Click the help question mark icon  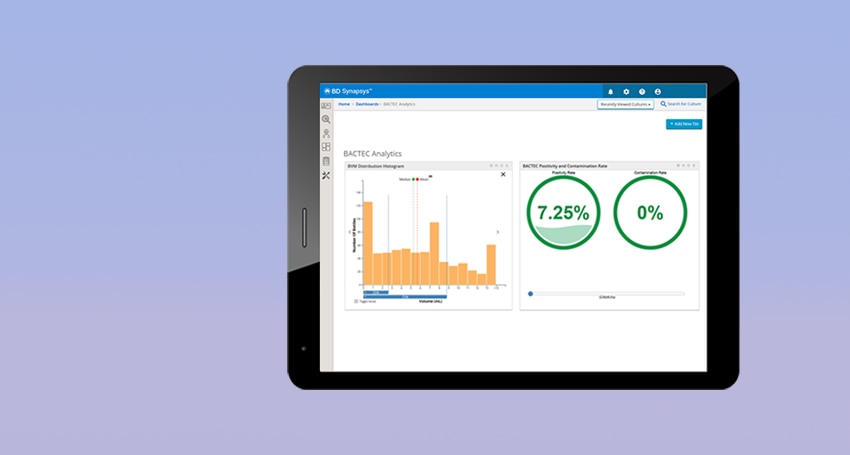click(x=642, y=92)
